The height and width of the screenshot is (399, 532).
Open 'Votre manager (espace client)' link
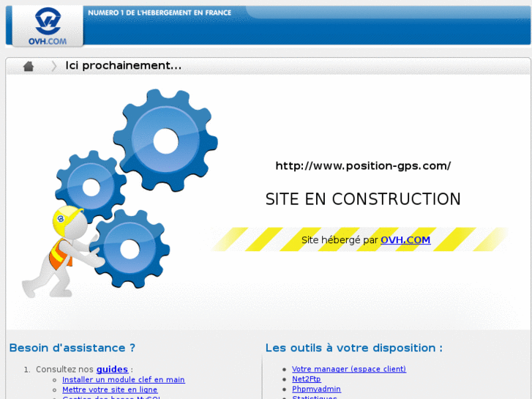point(349,369)
